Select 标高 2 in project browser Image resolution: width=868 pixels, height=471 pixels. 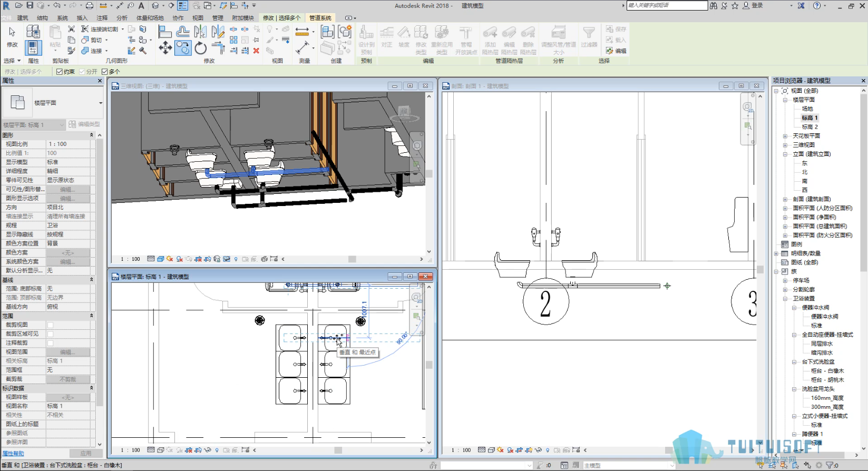click(x=810, y=127)
